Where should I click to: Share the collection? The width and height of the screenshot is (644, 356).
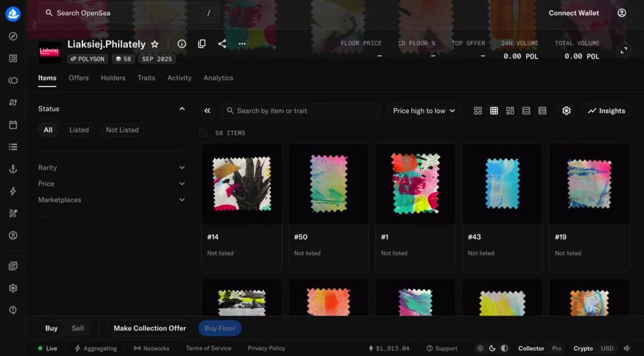click(x=222, y=43)
